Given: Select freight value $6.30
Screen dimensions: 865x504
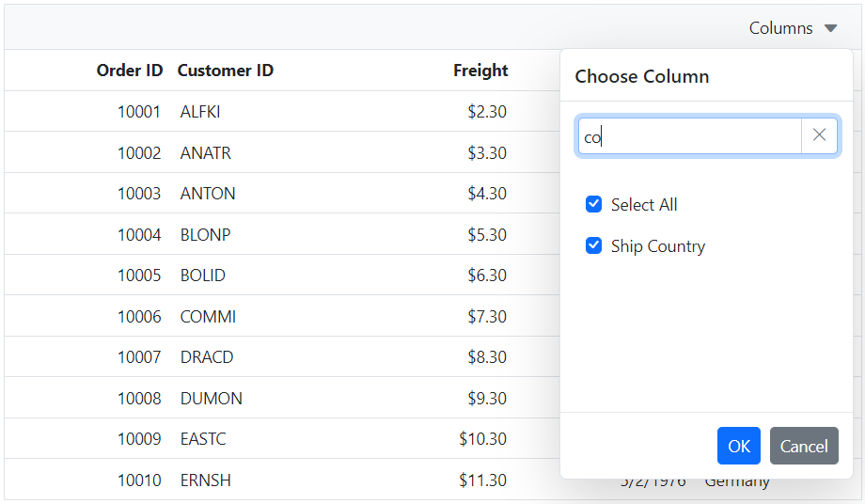Looking at the screenshot, I should pyautogui.click(x=487, y=276).
